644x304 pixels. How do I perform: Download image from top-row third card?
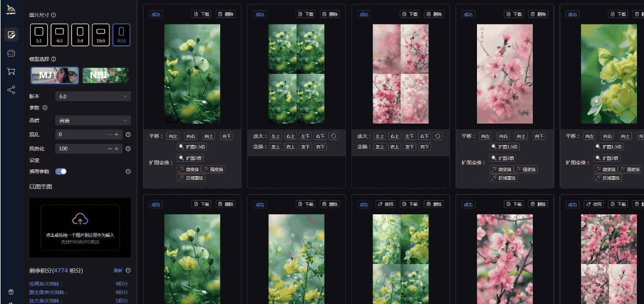tap(411, 14)
